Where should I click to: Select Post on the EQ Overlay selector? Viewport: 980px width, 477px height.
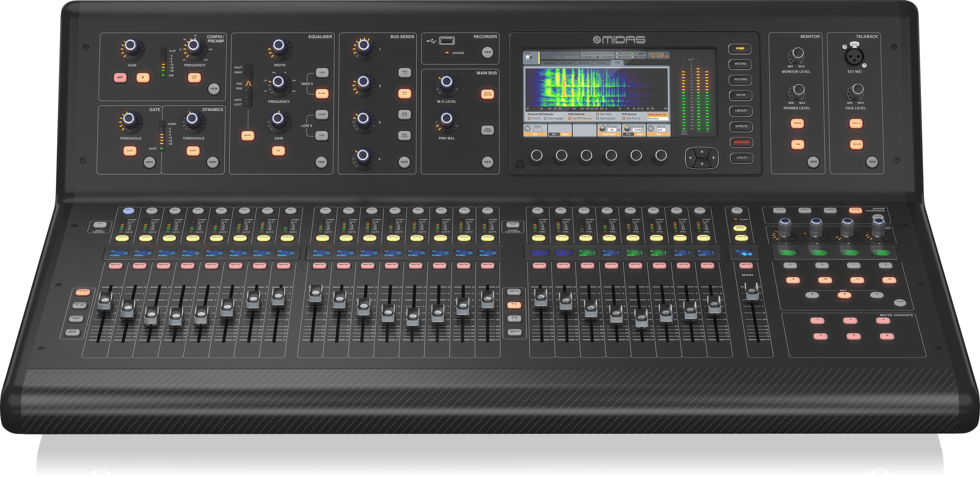click(x=639, y=134)
